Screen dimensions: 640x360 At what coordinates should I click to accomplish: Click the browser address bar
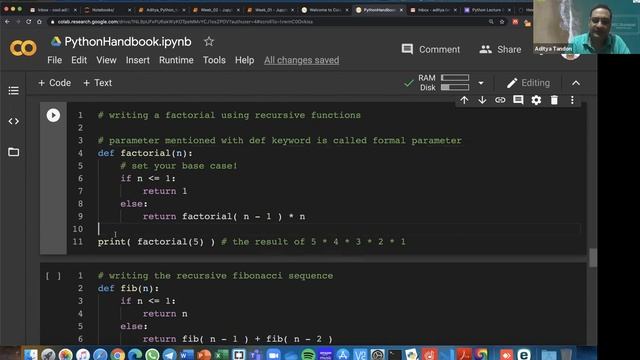click(269, 22)
